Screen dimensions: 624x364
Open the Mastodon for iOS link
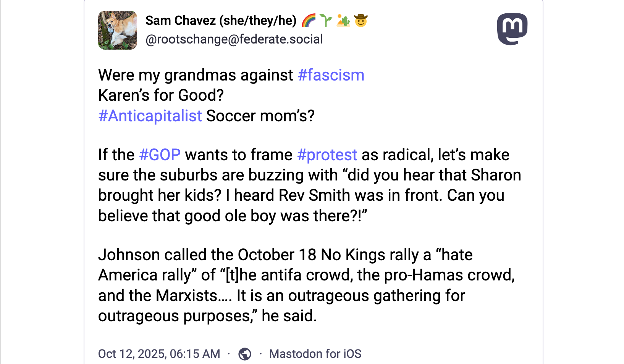315,354
